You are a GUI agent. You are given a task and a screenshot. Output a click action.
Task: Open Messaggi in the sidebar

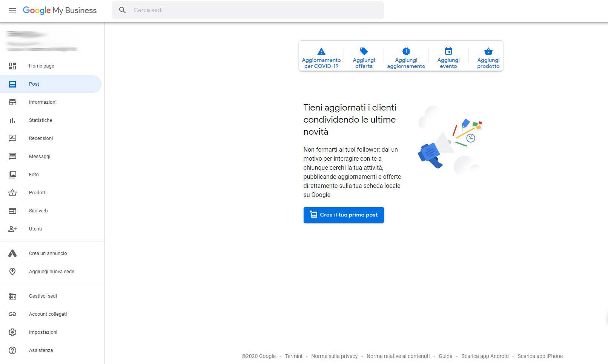[40, 157]
